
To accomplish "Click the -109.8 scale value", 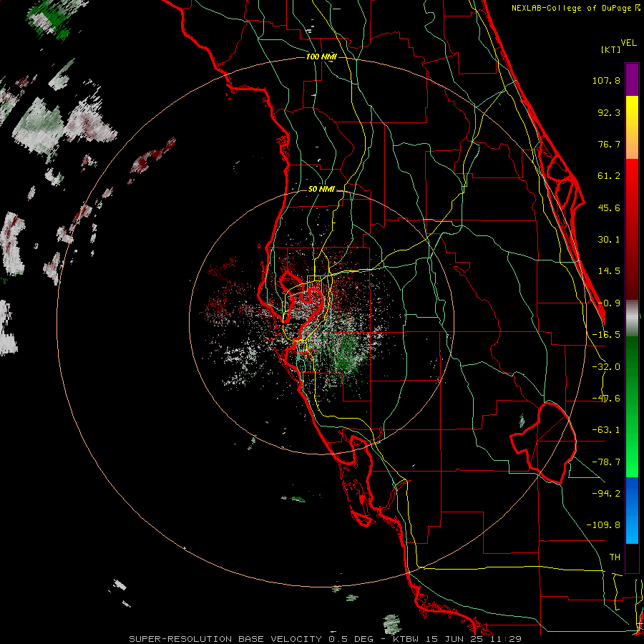I will click(603, 525).
